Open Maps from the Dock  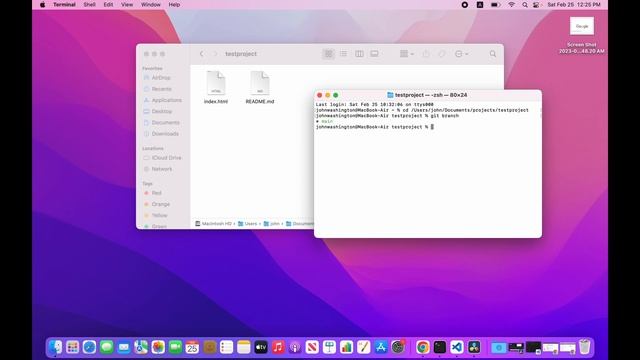(x=141, y=347)
